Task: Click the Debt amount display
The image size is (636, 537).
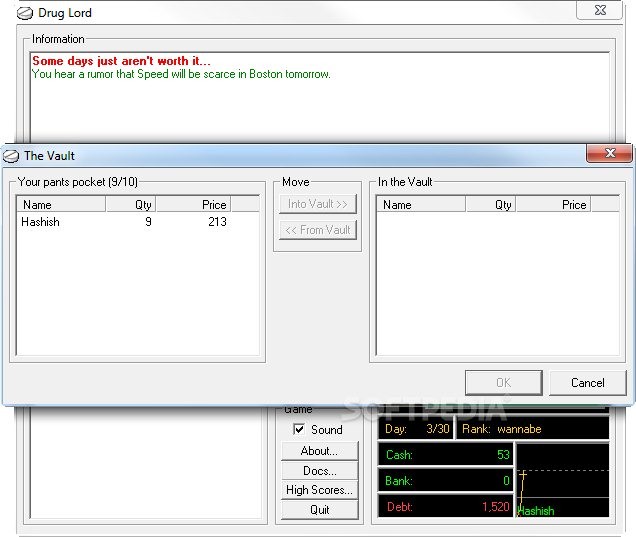Action: pyautogui.click(x=446, y=506)
